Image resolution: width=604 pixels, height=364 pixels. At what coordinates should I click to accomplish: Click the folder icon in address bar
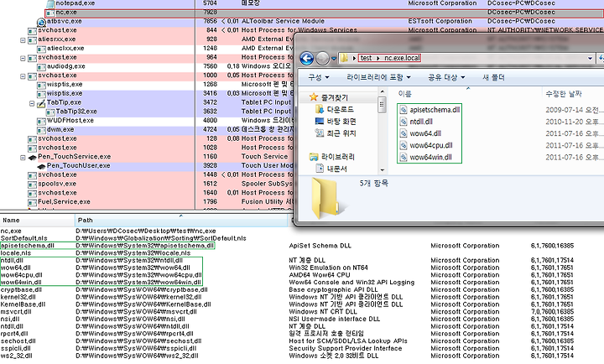point(345,58)
